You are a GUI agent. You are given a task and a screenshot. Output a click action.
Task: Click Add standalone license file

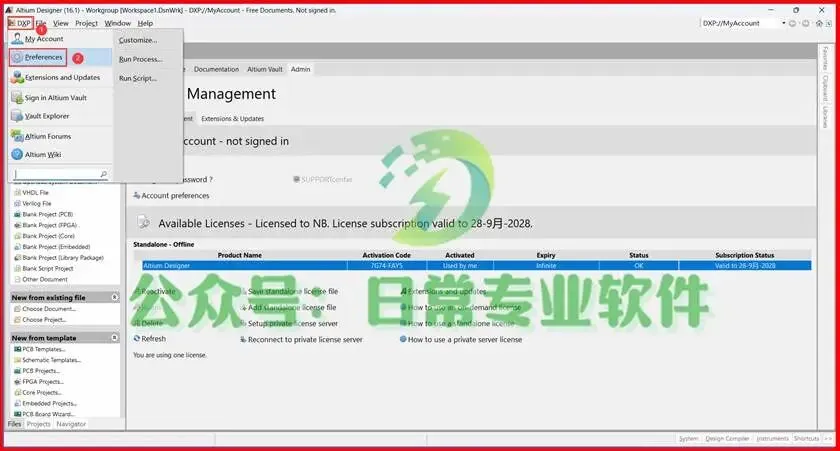click(292, 307)
